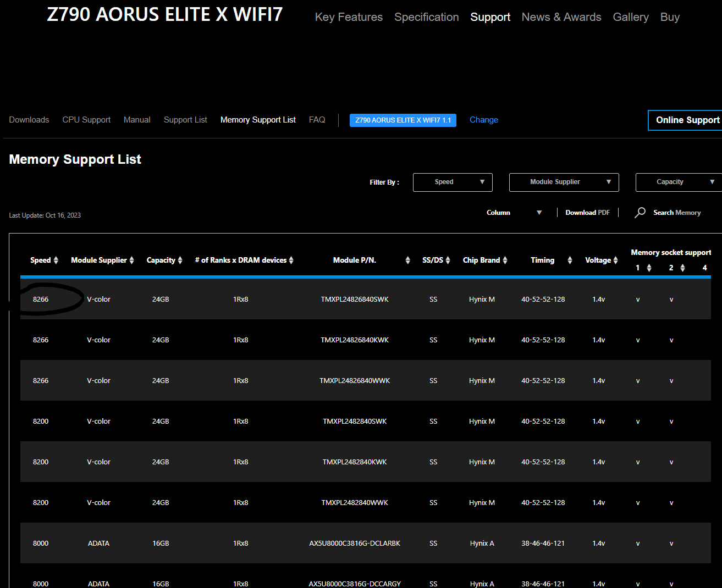This screenshot has height=588, width=722.
Task: Go to Key Features page
Action: 349,17
